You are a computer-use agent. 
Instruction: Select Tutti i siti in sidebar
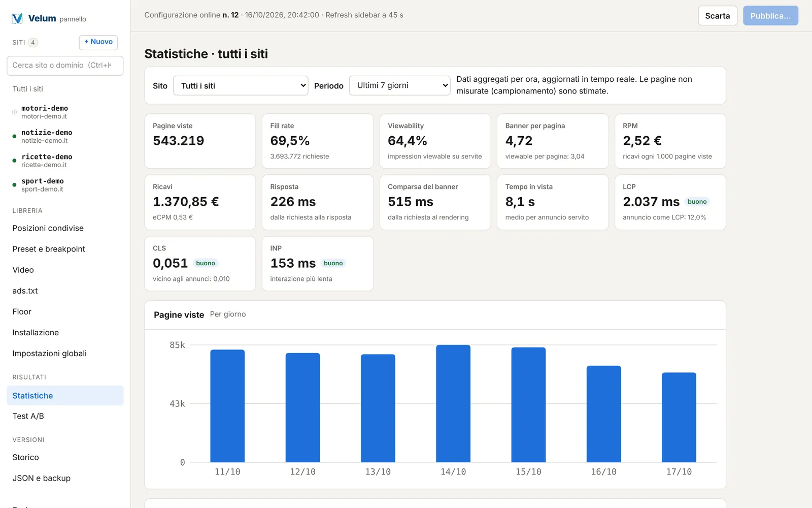point(65,89)
